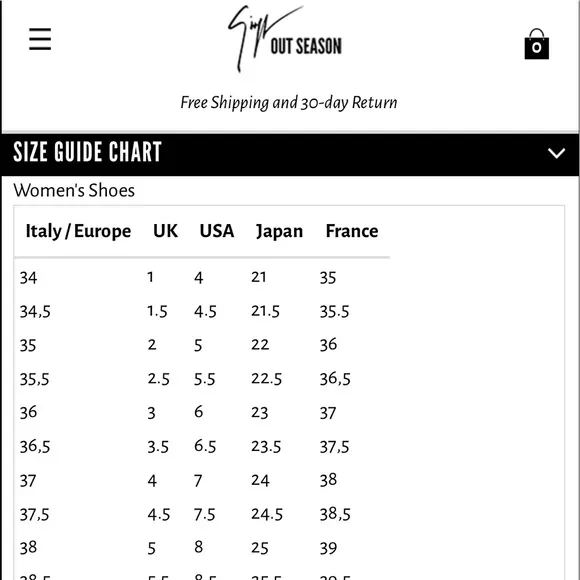Click USA size 7.5 value
The width and height of the screenshot is (580, 580).
click(x=205, y=515)
